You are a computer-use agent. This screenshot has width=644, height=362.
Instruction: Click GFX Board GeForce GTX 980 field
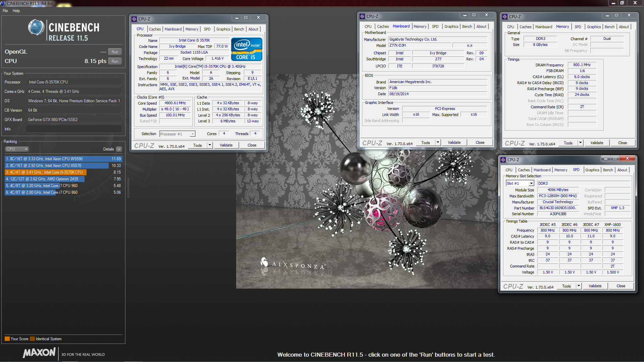pos(74,120)
